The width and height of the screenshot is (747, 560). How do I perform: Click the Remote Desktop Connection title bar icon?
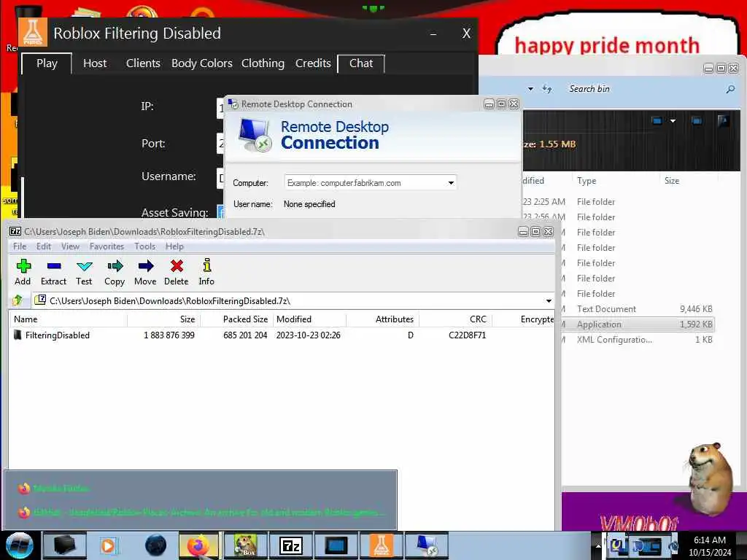[x=233, y=104]
